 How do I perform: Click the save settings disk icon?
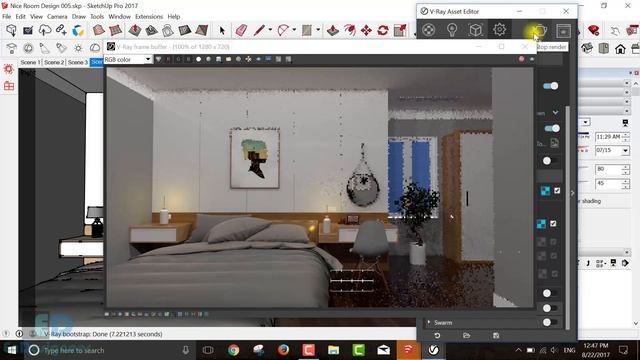point(496,336)
